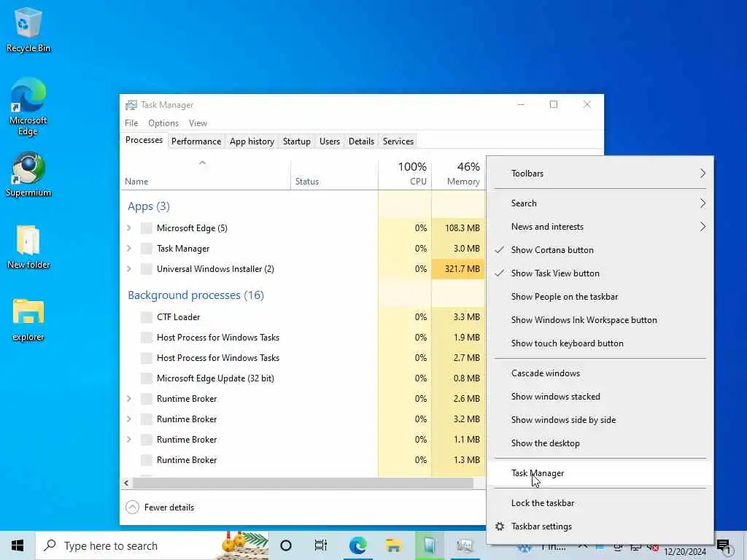Click the CTF Loader process icon
Viewport: 747px width, 560px height.
click(x=146, y=317)
